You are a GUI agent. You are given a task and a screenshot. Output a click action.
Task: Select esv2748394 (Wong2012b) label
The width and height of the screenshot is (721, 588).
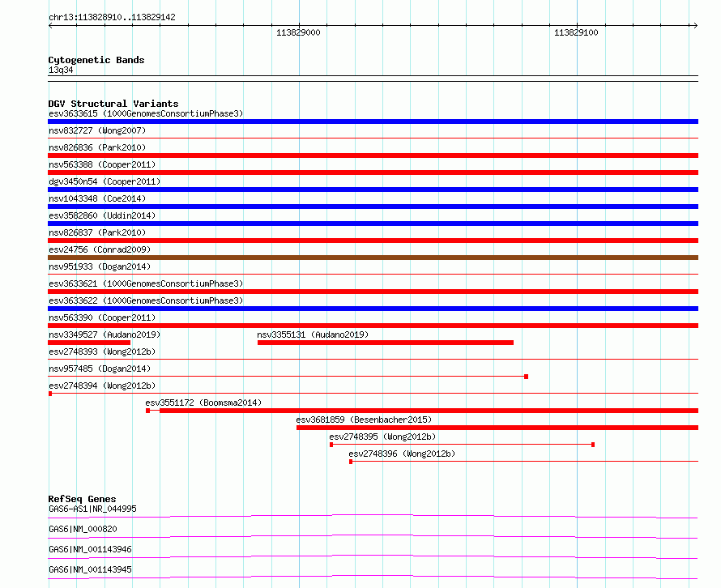(102, 386)
